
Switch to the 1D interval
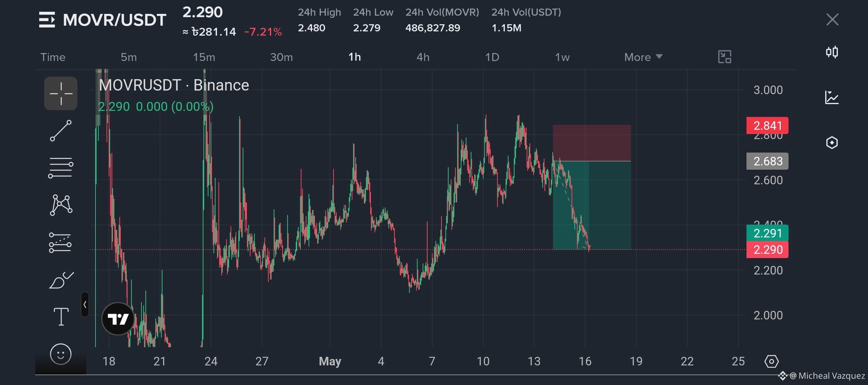[x=492, y=57]
